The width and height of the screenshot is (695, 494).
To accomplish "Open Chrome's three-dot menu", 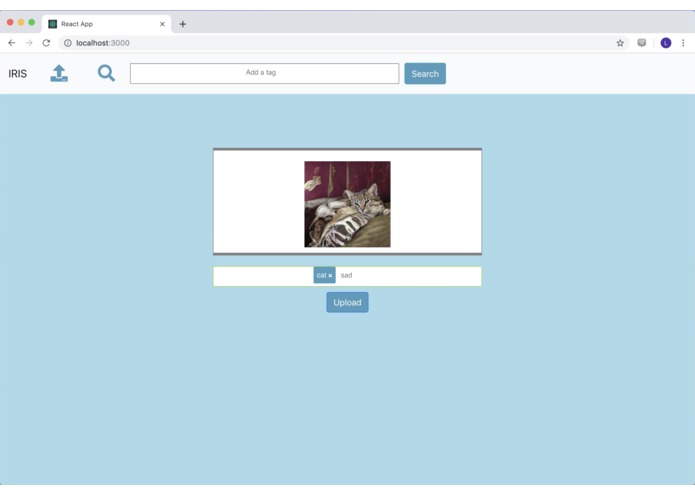I will tap(683, 43).
